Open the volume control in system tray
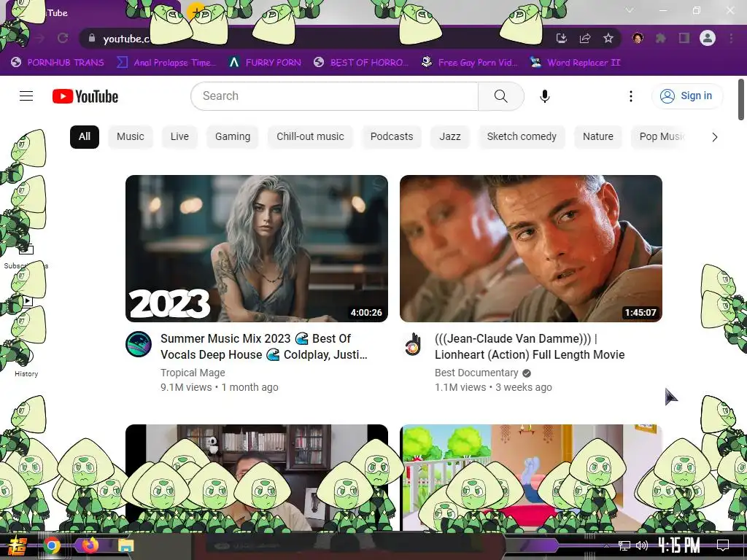The height and width of the screenshot is (560, 747). (x=642, y=545)
